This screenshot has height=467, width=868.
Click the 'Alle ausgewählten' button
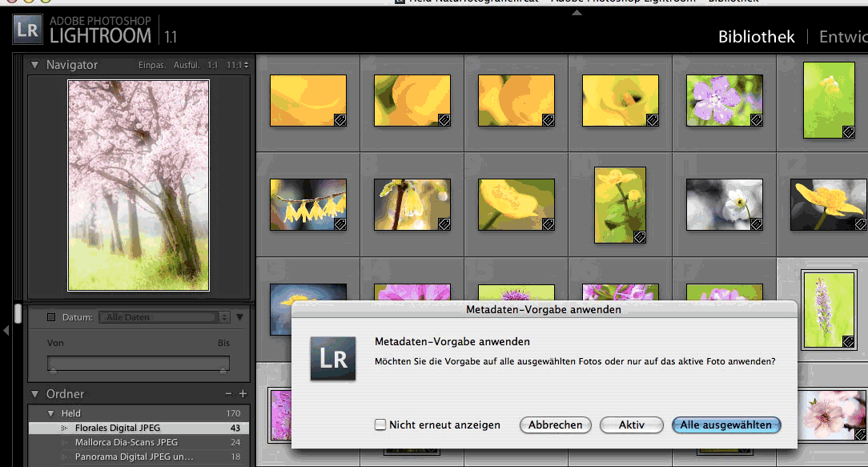[x=725, y=425]
